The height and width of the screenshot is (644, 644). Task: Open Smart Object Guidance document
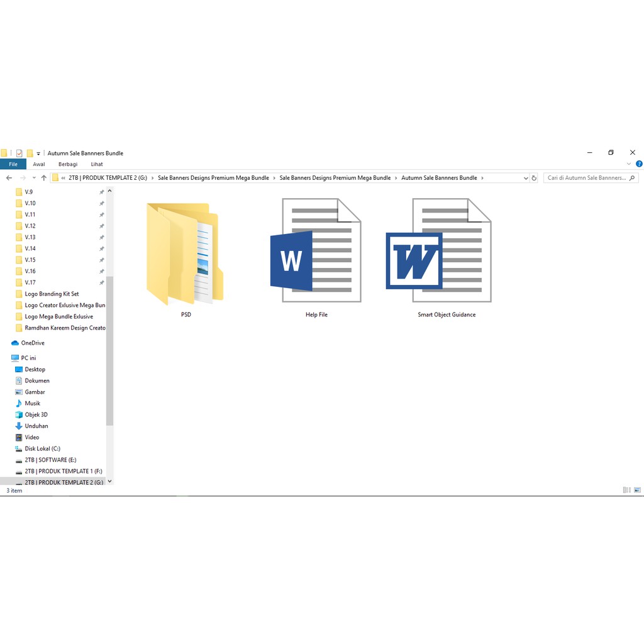(446, 252)
